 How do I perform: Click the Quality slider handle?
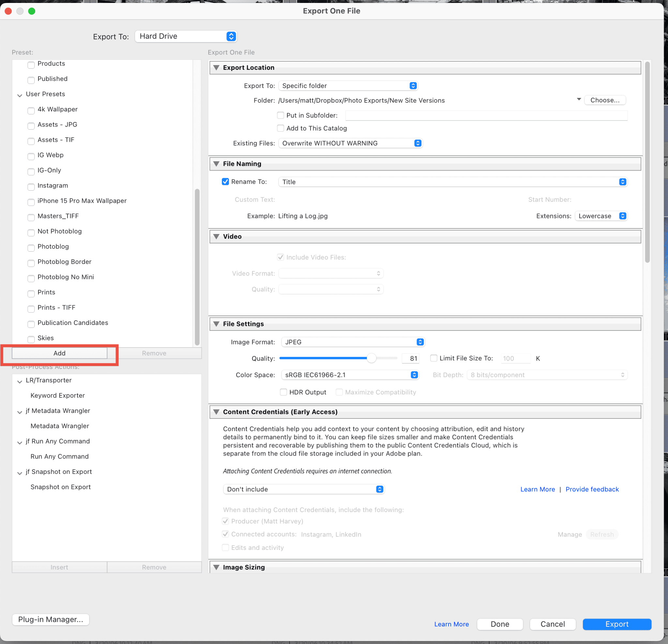371,358
